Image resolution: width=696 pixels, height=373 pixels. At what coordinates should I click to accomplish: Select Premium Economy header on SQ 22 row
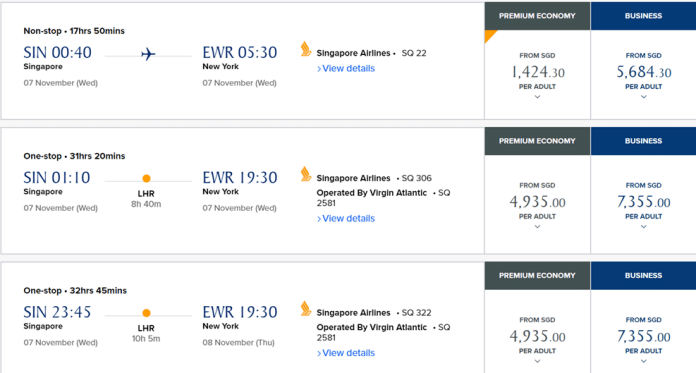(537, 16)
